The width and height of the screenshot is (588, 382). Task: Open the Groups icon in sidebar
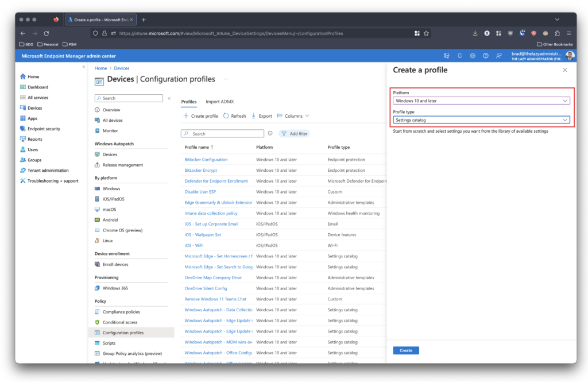point(23,160)
